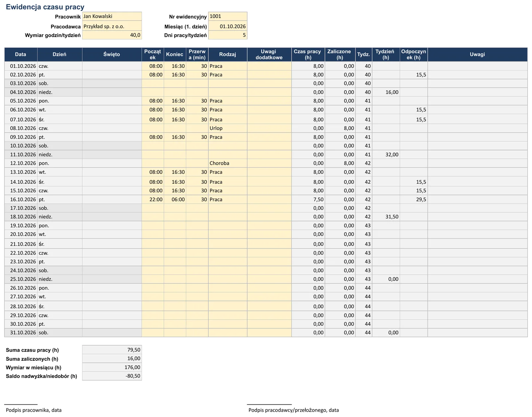Select the Święto column header
This screenshot has height=417, width=532.
112,54
